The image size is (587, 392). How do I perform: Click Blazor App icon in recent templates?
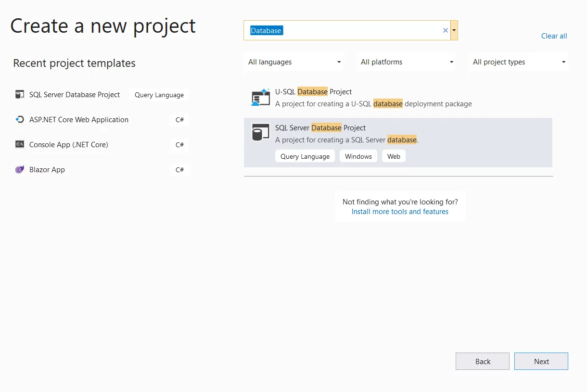click(20, 170)
